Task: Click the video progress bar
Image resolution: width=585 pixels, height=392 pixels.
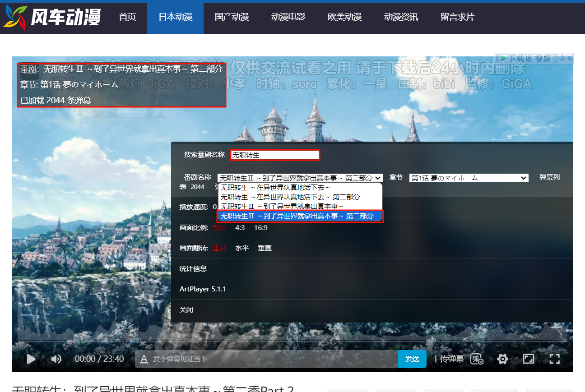Action: pos(292,340)
